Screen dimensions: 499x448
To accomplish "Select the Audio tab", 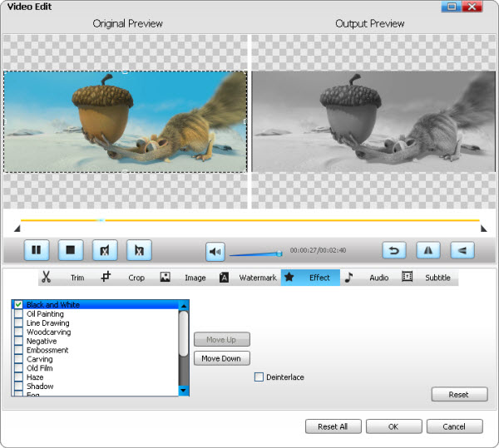I will pos(379,278).
